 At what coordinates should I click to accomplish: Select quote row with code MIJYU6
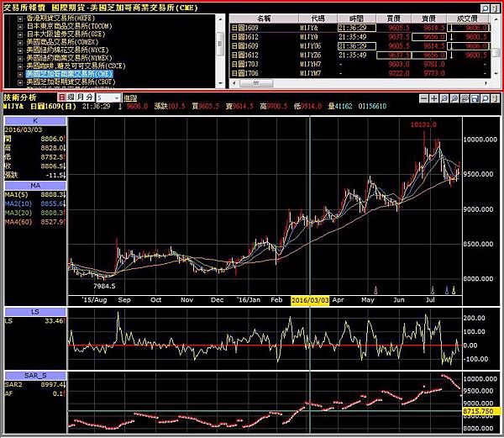(360, 46)
